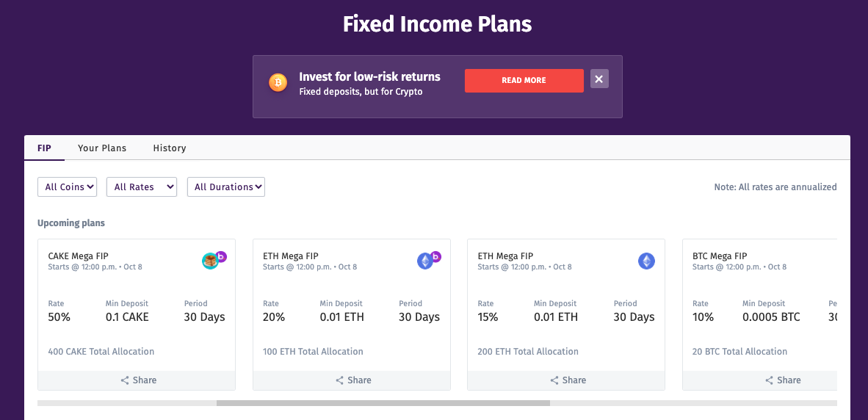Click share icon on 20% ETH plan
The width and height of the screenshot is (868, 420).
click(x=340, y=380)
